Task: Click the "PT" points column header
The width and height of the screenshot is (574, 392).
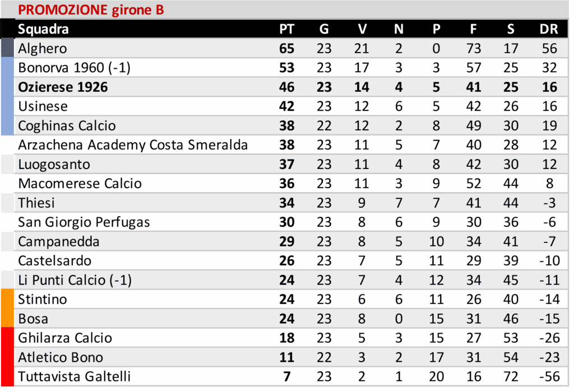Action: tap(286, 29)
